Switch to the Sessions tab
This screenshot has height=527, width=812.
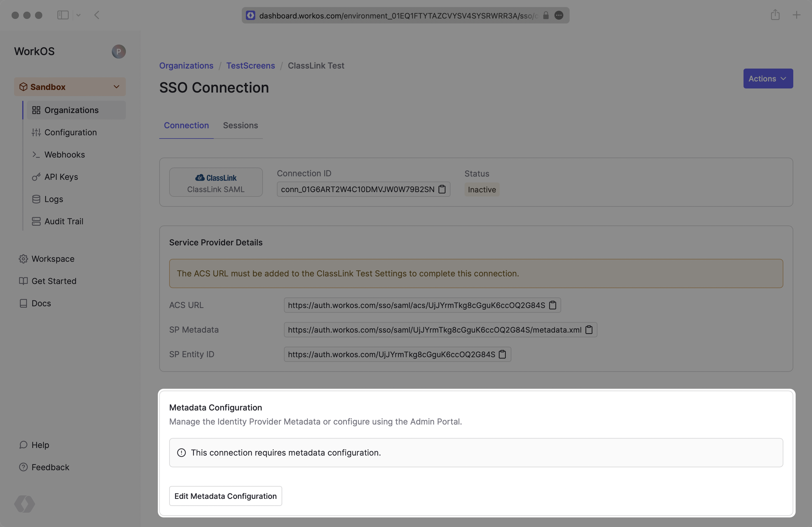tap(240, 126)
